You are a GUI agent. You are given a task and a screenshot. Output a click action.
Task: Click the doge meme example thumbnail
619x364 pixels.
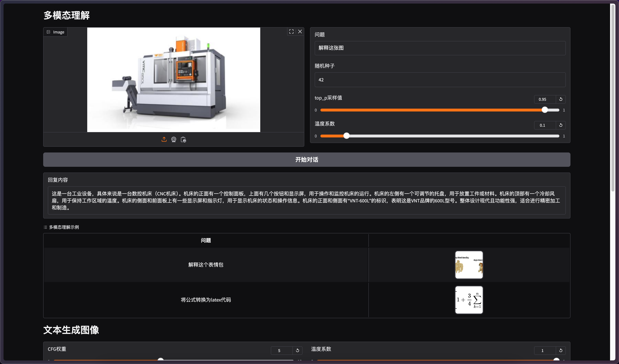[x=469, y=265]
